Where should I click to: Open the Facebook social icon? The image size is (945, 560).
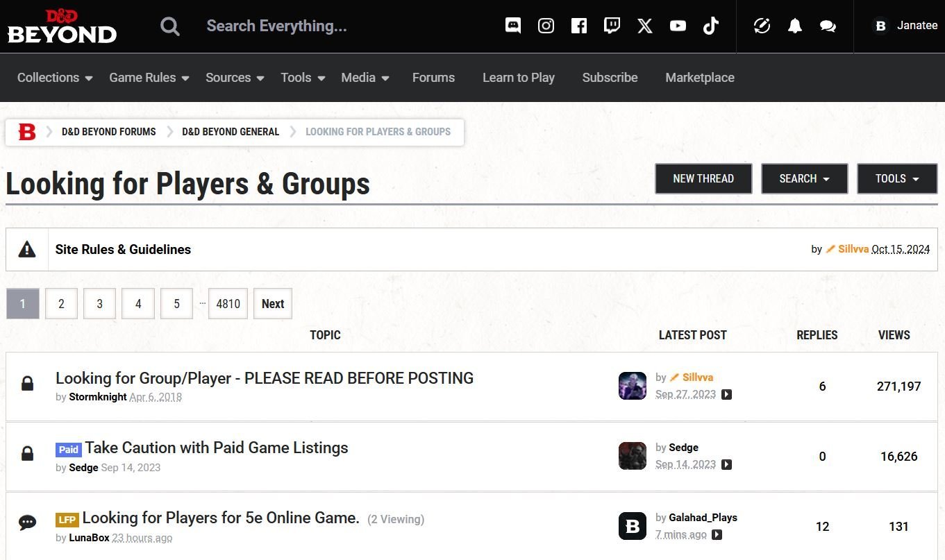[579, 26]
